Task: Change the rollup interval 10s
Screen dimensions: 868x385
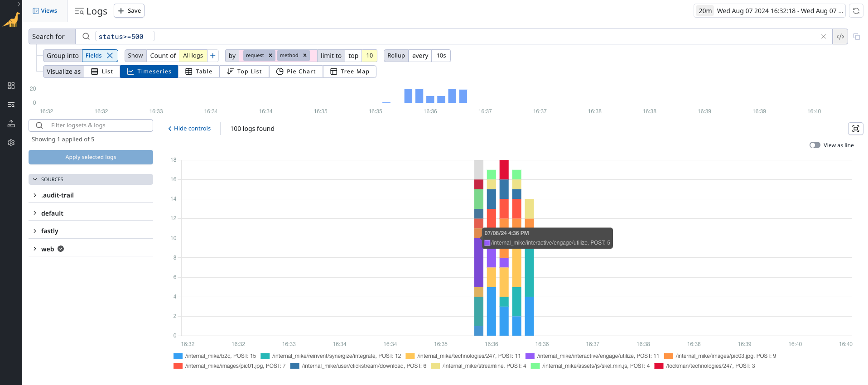Action: (x=441, y=56)
